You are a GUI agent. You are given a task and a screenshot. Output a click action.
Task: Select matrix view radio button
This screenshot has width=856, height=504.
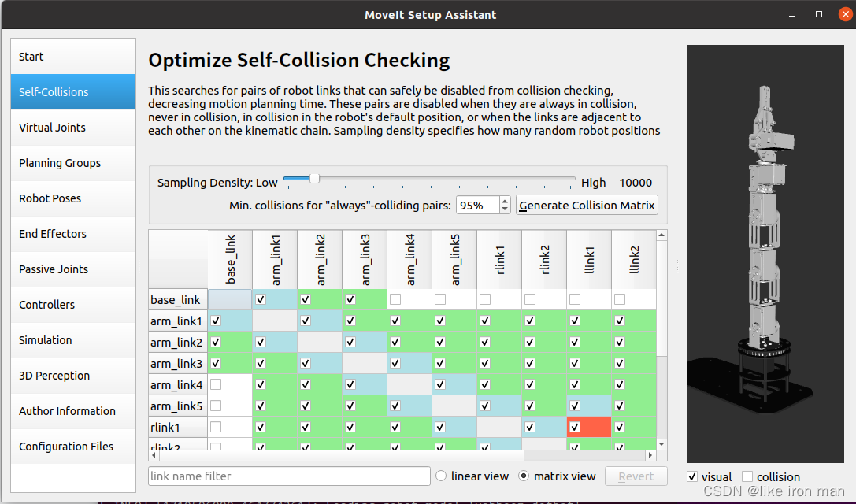tap(524, 476)
